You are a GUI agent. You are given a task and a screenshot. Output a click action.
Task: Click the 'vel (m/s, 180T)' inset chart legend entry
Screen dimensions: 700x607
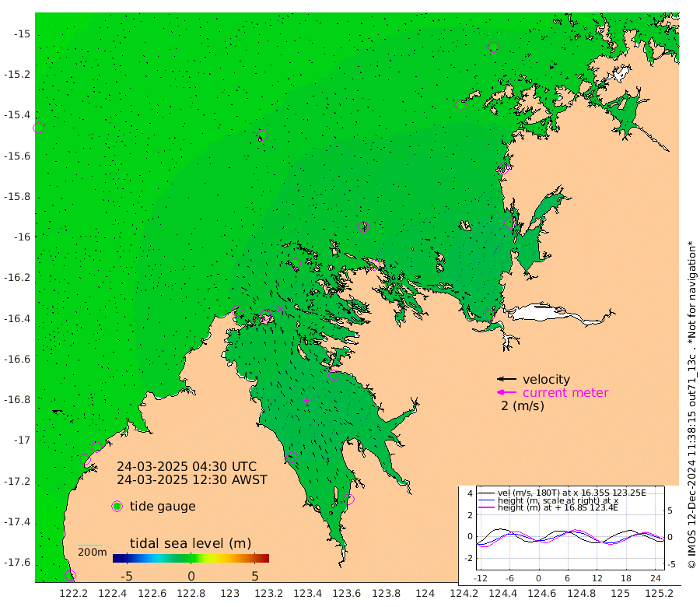coord(572,493)
